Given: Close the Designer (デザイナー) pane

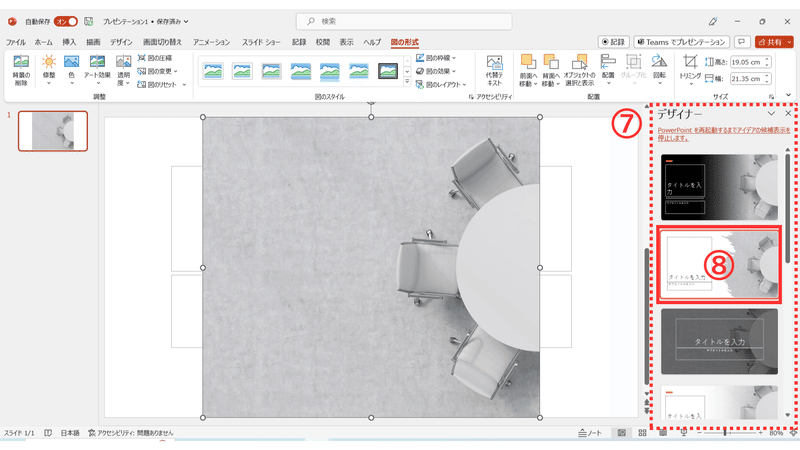Looking at the screenshot, I should coord(788,113).
